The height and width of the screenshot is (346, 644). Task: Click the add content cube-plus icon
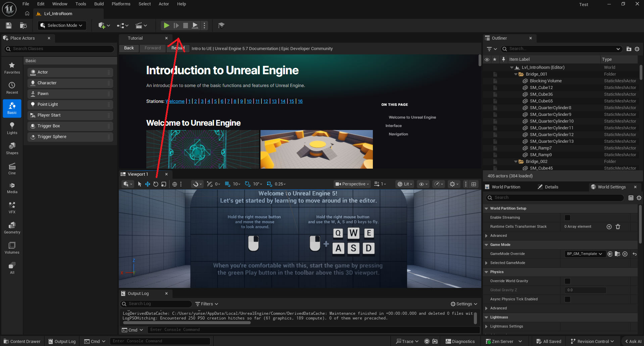(x=104, y=26)
